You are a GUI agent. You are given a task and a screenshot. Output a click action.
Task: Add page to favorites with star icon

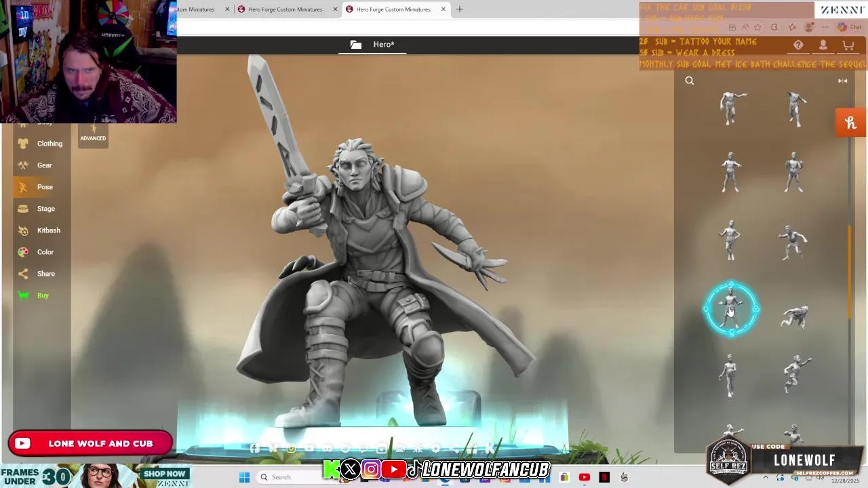pyautogui.click(x=757, y=28)
